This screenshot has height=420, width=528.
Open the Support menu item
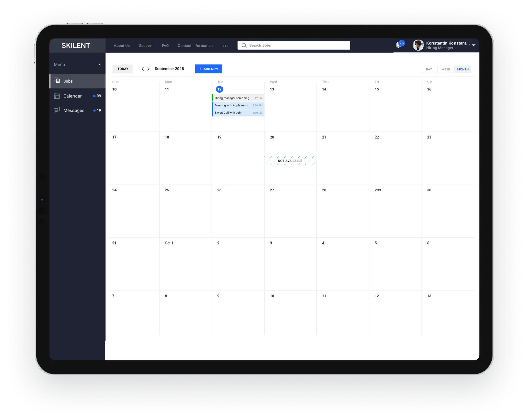click(146, 46)
